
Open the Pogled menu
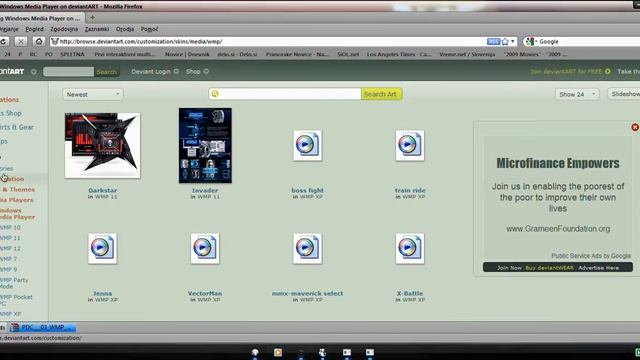(34, 29)
